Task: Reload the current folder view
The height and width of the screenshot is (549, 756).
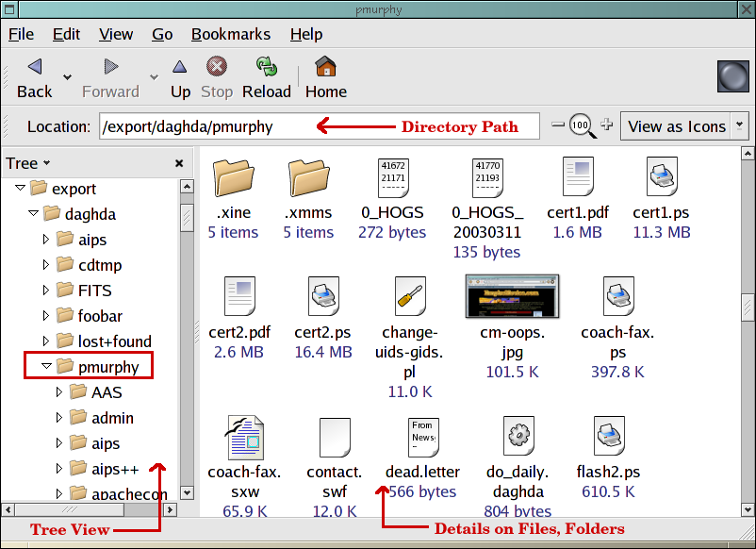Action: coord(266,67)
